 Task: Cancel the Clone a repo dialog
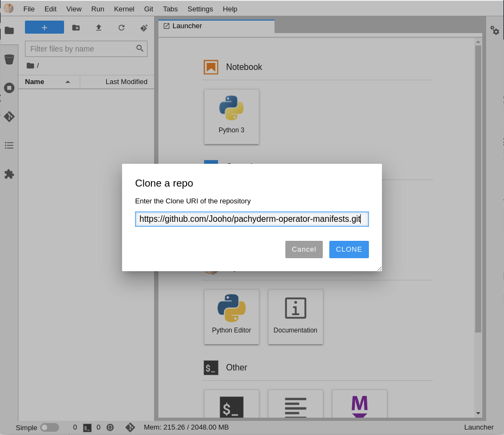click(x=304, y=250)
